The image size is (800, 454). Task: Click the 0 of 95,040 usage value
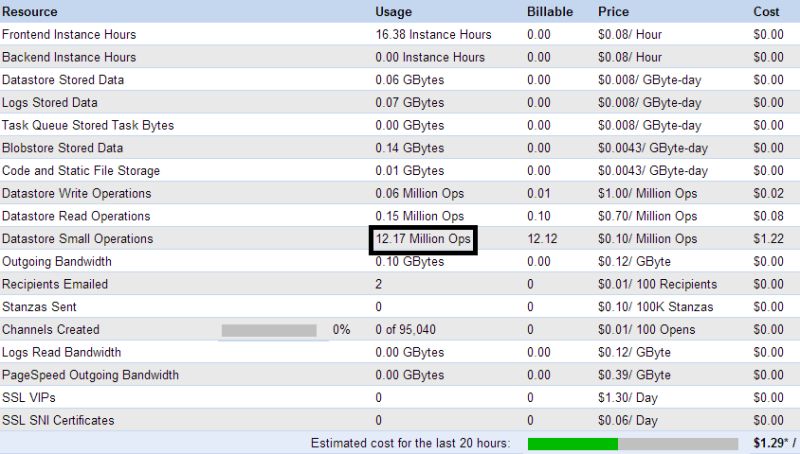[x=406, y=330]
